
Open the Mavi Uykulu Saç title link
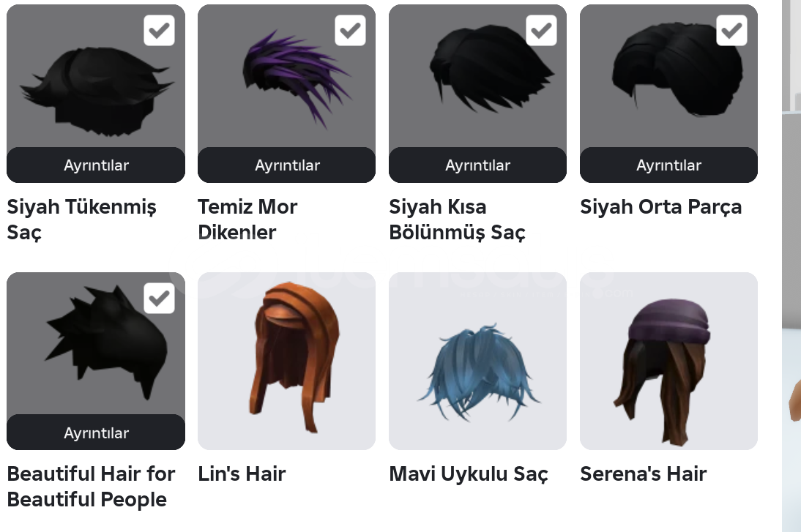[469, 473]
